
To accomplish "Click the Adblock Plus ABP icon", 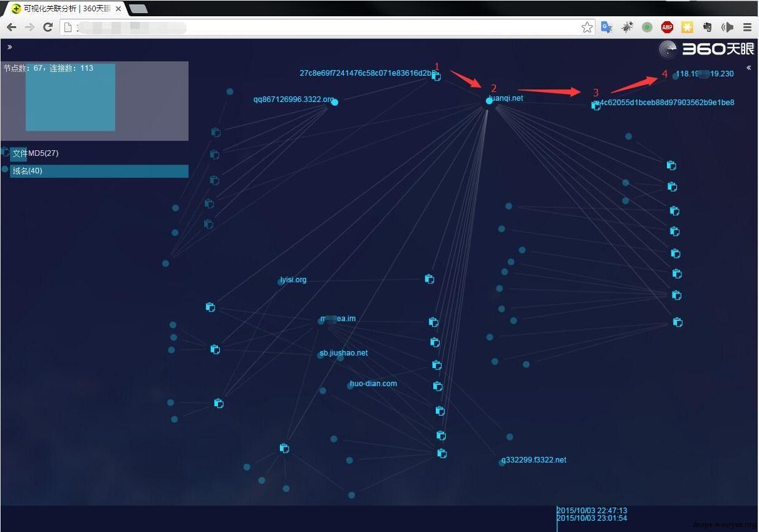I will coord(668,28).
